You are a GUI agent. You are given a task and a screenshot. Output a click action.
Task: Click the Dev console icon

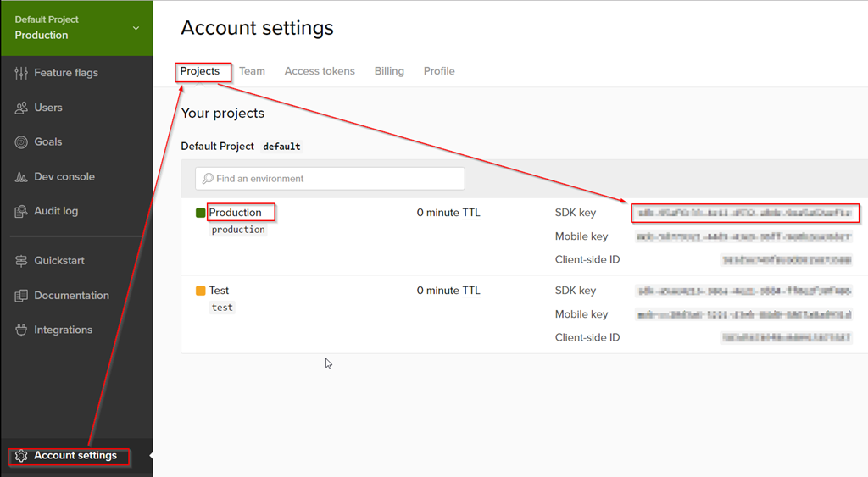[x=21, y=177]
